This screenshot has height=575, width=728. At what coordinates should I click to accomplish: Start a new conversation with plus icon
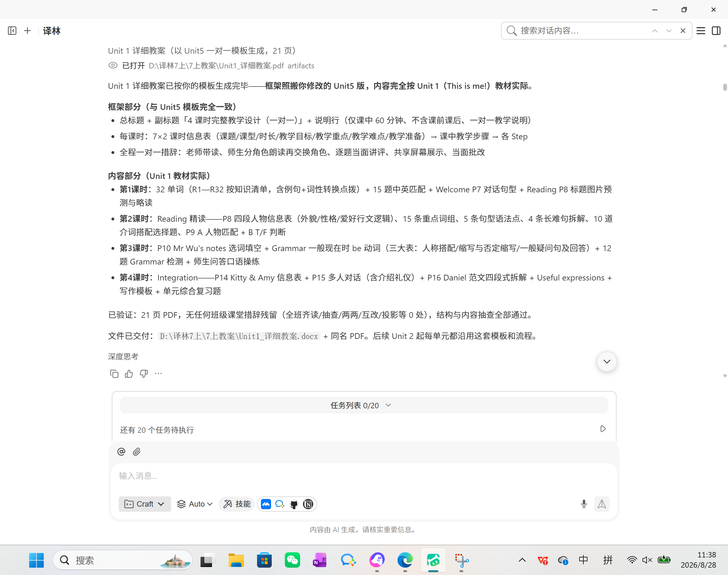[x=27, y=31]
